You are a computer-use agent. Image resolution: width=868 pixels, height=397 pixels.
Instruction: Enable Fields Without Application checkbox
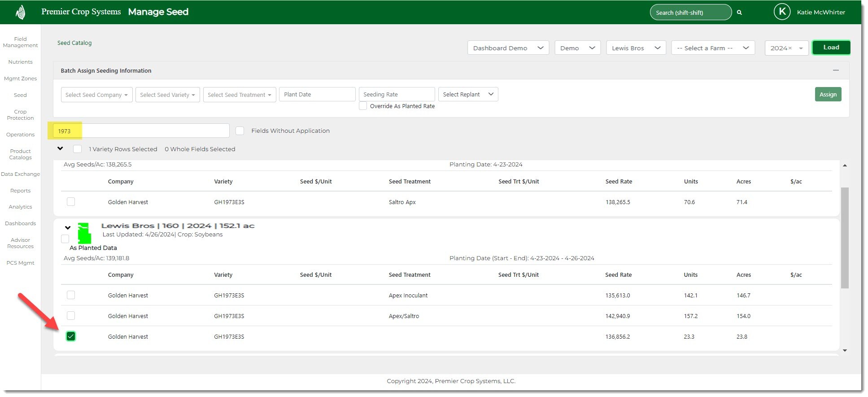click(x=240, y=131)
